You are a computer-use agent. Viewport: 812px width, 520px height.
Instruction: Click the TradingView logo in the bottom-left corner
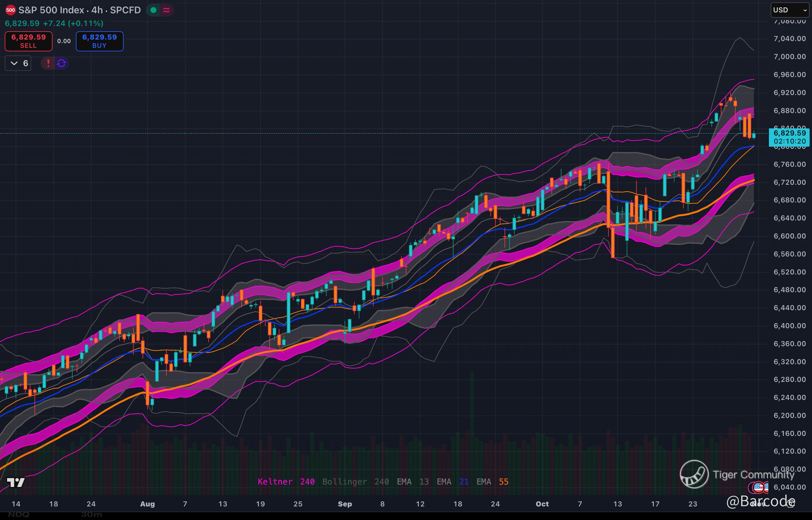[x=16, y=483]
